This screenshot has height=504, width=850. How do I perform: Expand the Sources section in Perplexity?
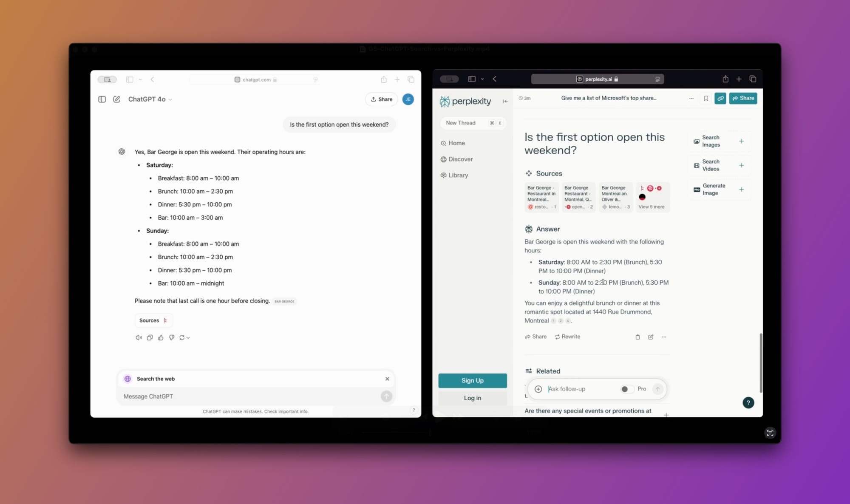(652, 207)
